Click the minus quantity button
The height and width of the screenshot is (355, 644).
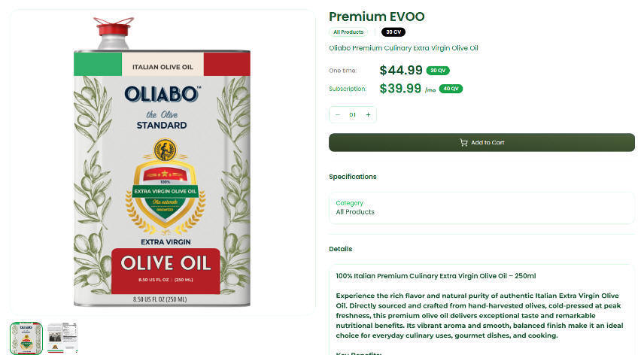click(x=338, y=115)
